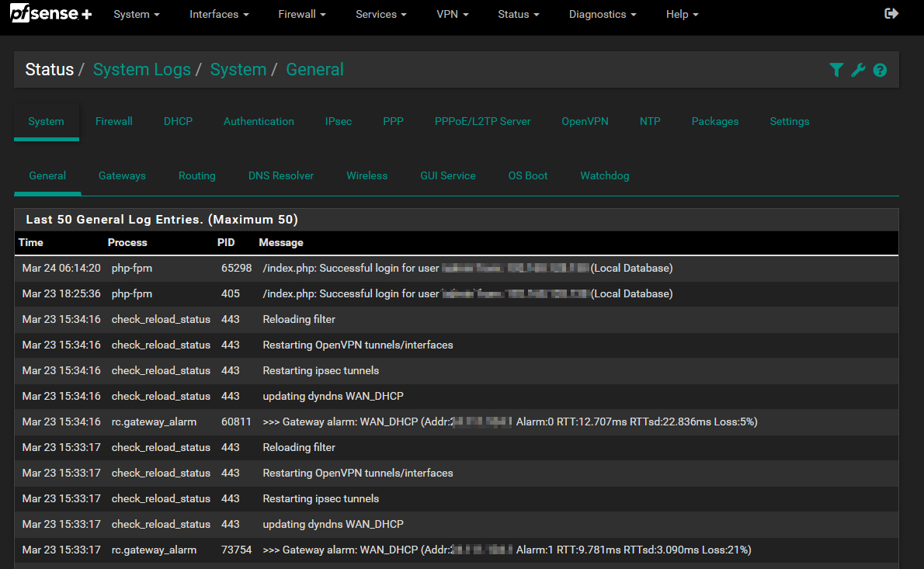The width and height of the screenshot is (924, 569).
Task: Click the Message column header
Action: [x=281, y=243]
